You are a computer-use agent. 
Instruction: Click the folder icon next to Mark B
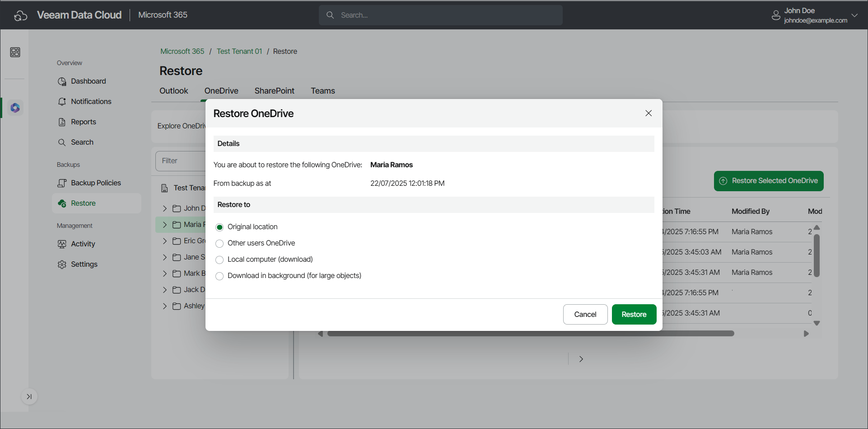point(177,273)
